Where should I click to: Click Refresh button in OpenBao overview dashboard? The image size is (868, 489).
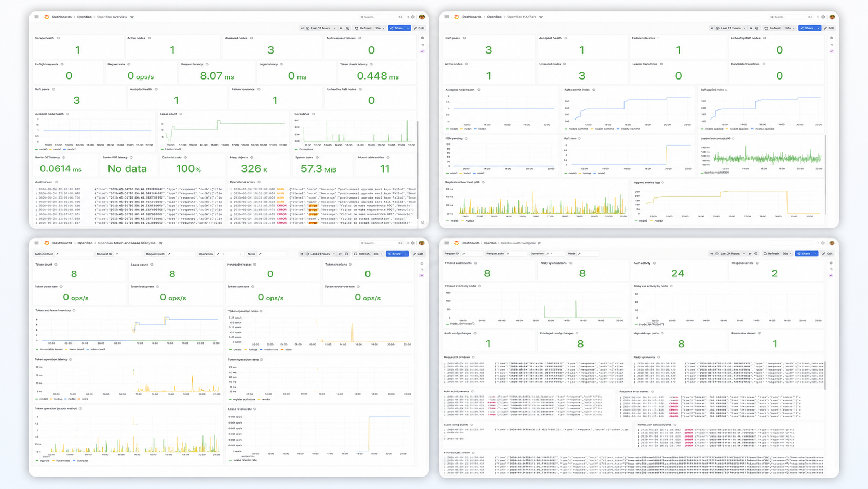363,28
